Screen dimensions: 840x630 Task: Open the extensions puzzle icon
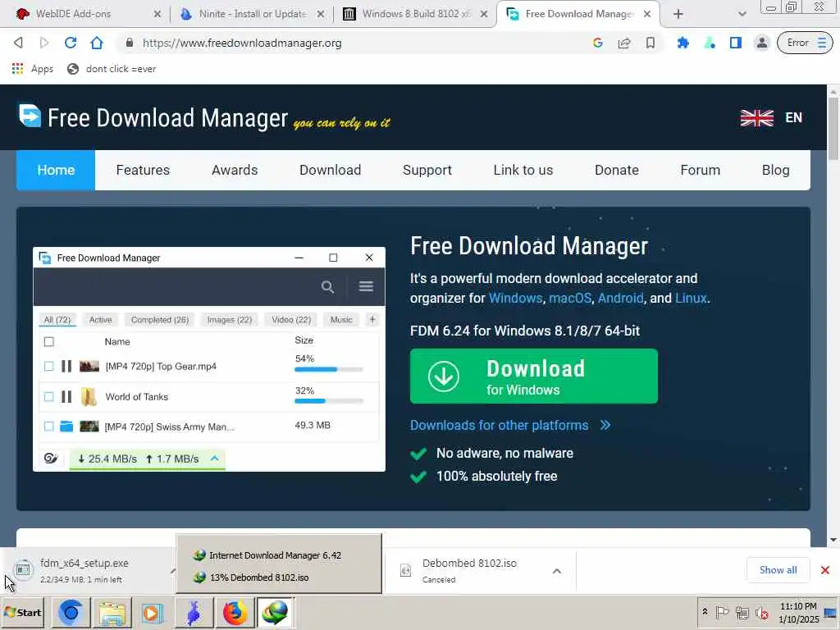(683, 43)
